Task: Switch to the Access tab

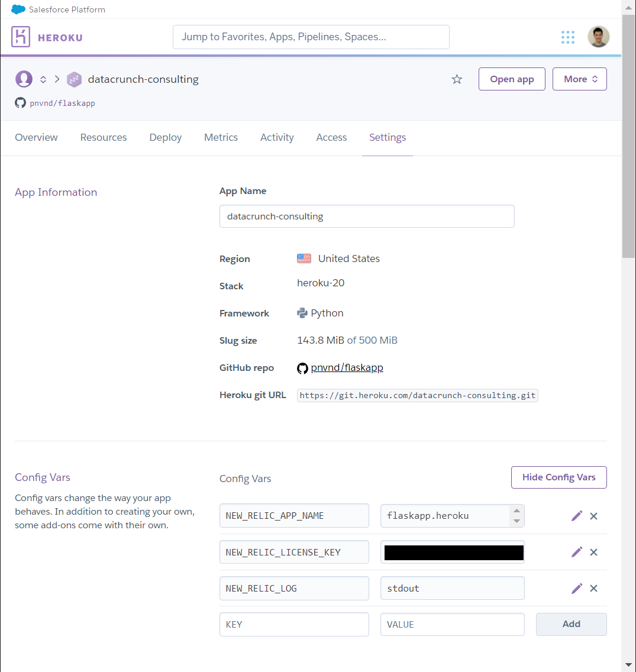Action: [x=331, y=138]
